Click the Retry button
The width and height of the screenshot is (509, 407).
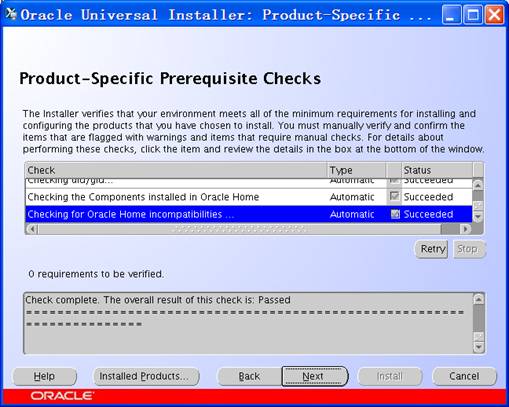[432, 249]
